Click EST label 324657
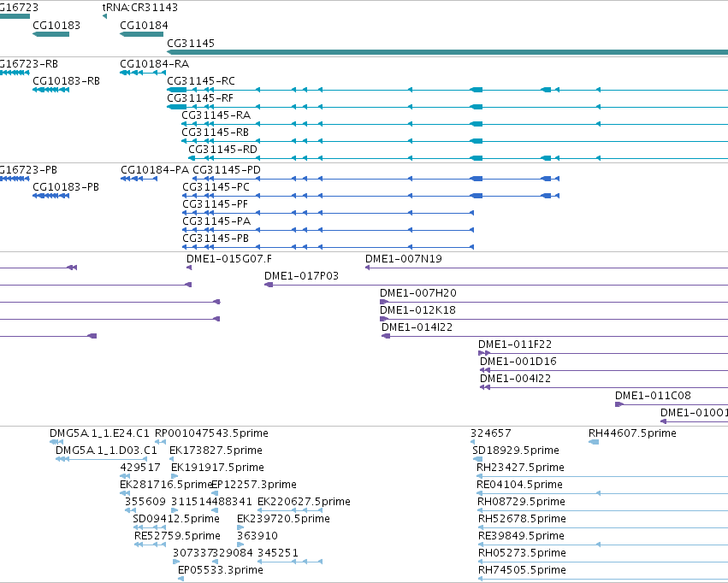Screen dimensions: 728x583 point(491,433)
